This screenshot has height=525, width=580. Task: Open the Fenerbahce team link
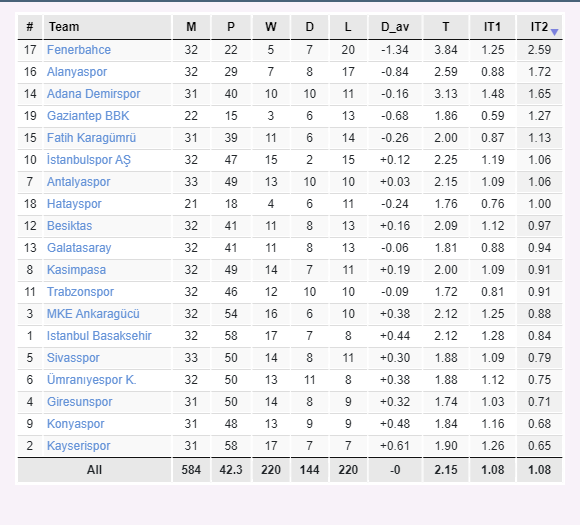point(79,50)
